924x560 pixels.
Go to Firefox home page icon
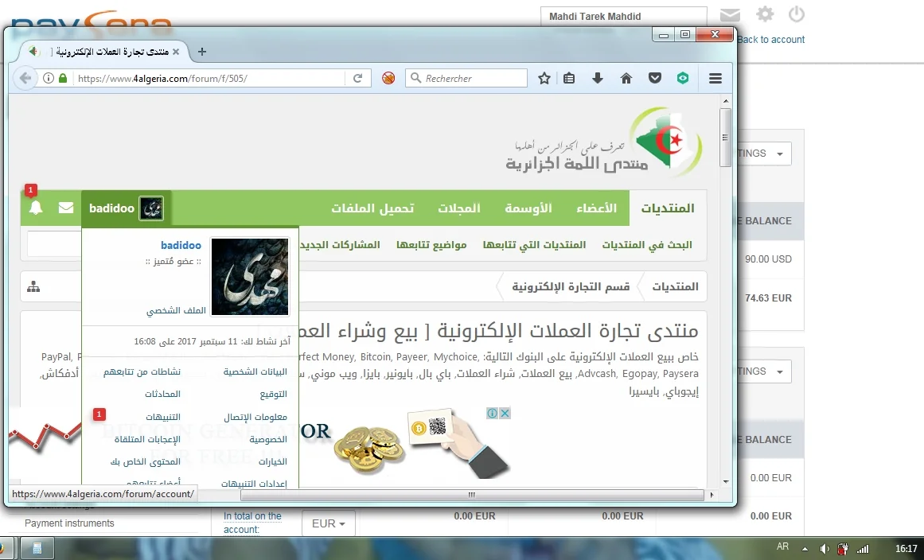point(626,78)
